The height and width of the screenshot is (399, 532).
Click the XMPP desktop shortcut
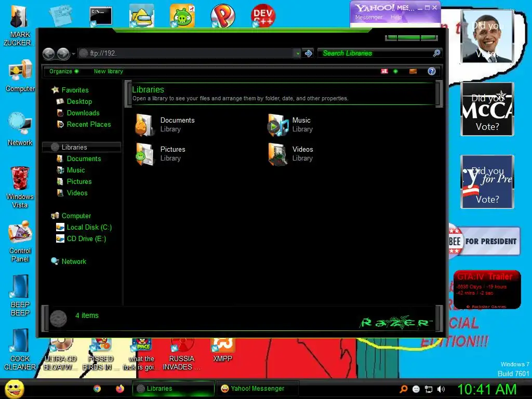point(222,350)
